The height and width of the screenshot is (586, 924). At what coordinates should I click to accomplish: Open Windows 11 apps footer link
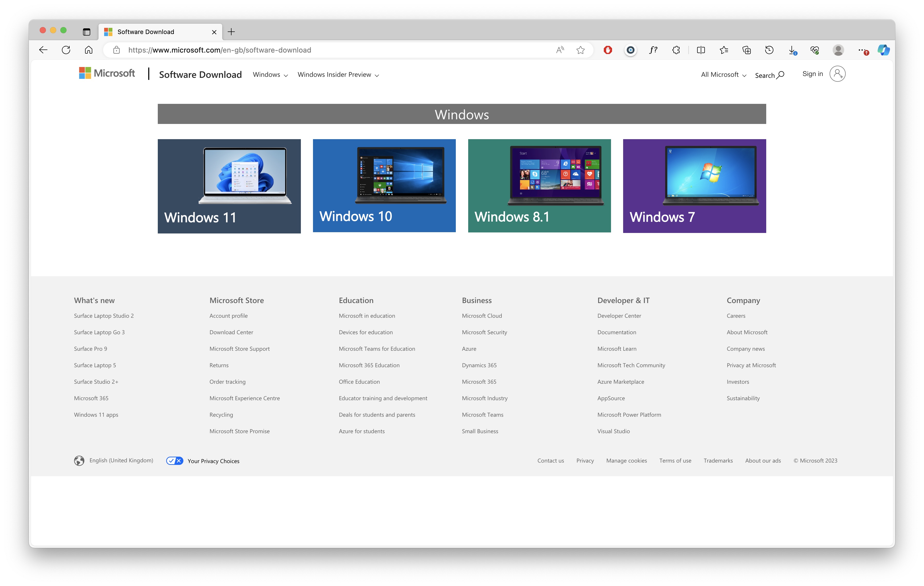tap(96, 415)
